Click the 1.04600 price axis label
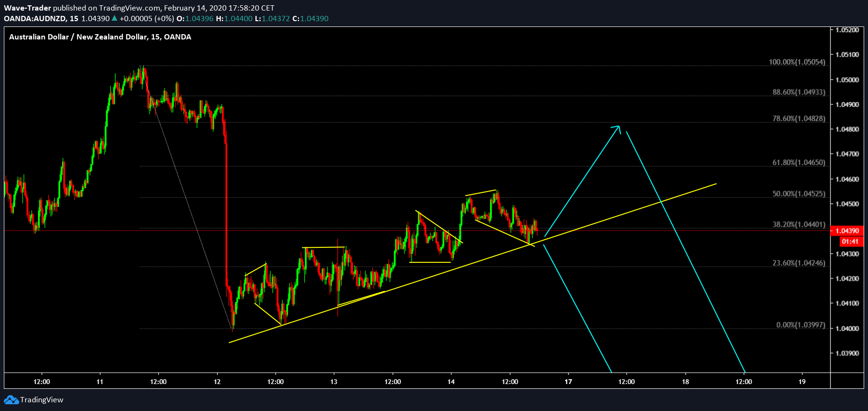Viewport: 868px width, 411px height. click(x=847, y=180)
